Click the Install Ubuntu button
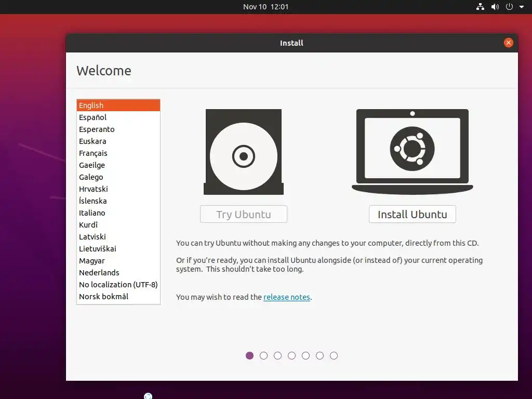 (x=412, y=214)
